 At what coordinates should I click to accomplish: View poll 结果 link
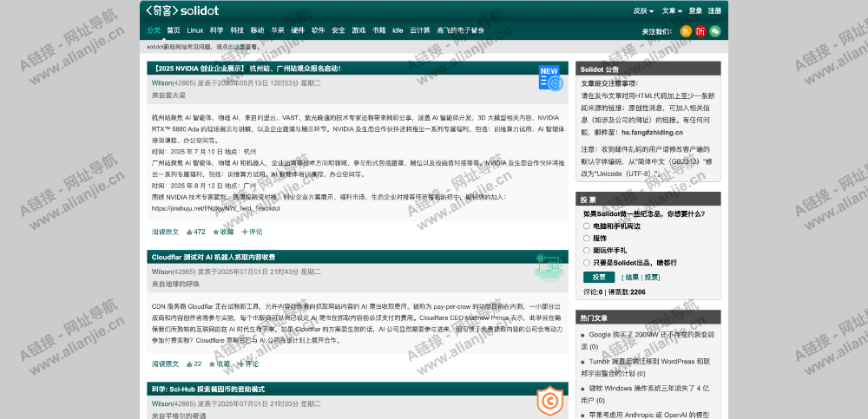[x=632, y=278]
